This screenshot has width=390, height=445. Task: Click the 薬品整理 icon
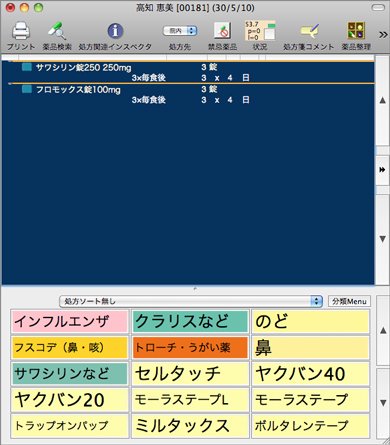356,31
